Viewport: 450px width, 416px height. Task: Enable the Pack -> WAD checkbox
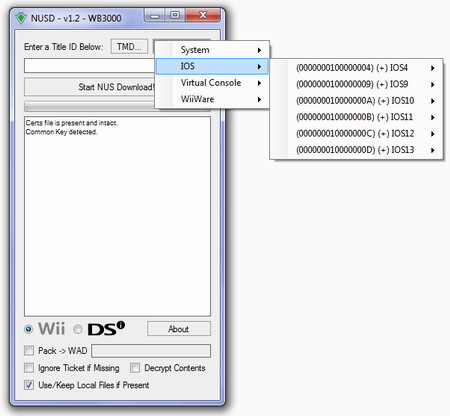29,351
